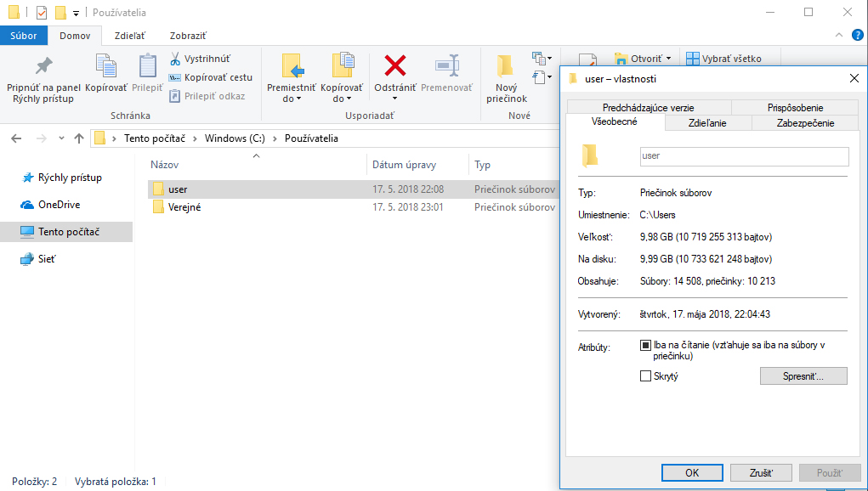Switch to the Domov ribbon tab
Image resolution: width=868 pixels, height=491 pixels.
pyautogui.click(x=75, y=36)
